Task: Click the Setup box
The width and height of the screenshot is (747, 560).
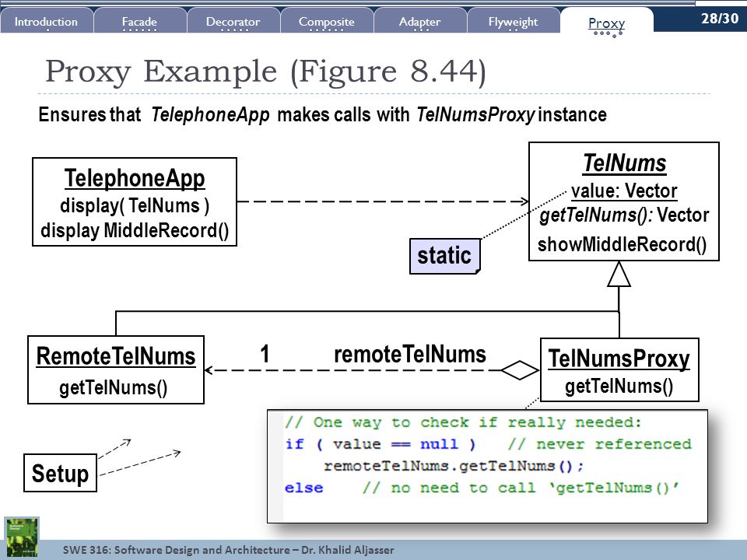Action: point(60,473)
